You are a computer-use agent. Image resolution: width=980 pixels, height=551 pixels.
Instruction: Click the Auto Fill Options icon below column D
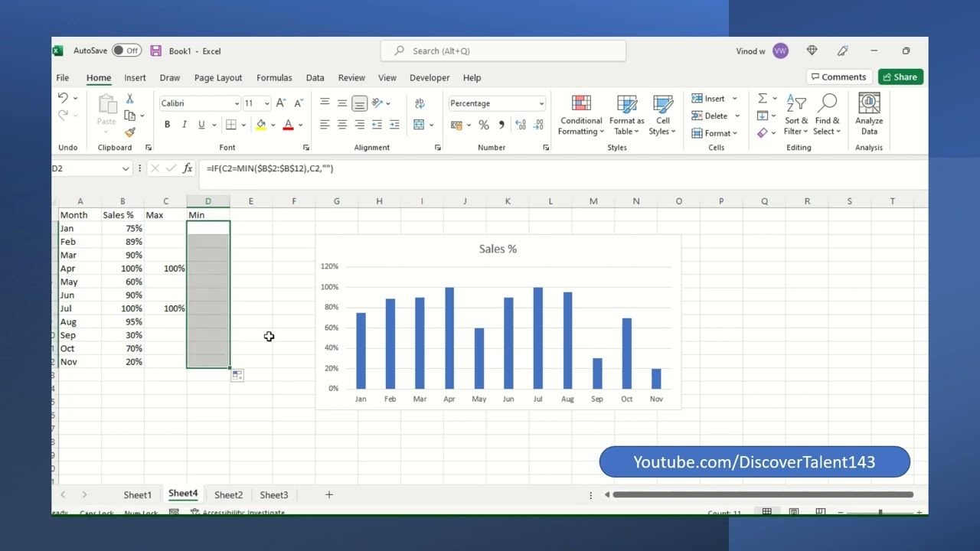click(237, 375)
